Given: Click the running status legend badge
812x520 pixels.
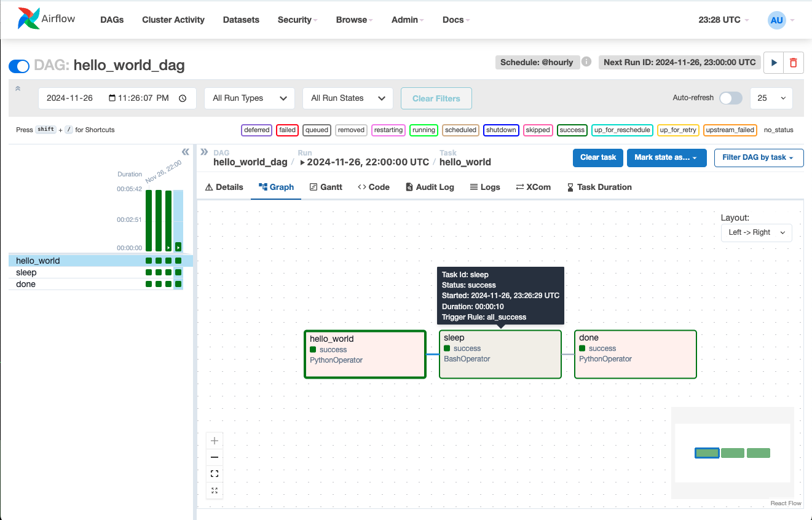Looking at the screenshot, I should tap(424, 130).
